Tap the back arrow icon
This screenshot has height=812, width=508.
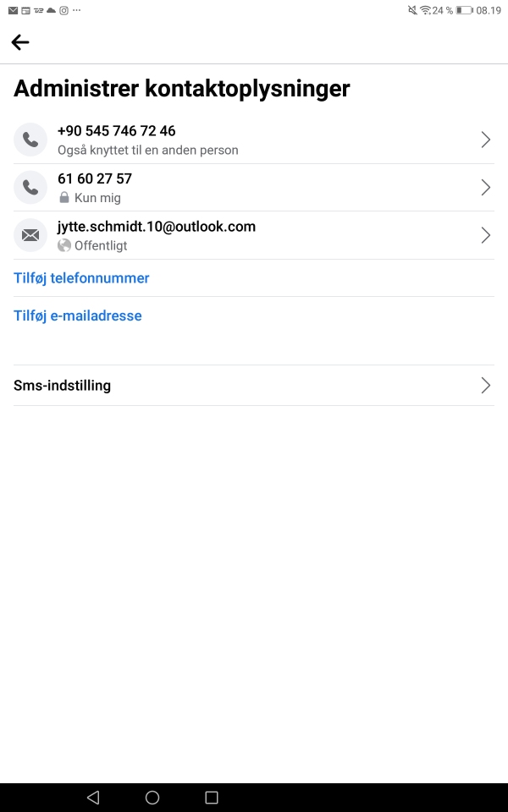point(20,42)
